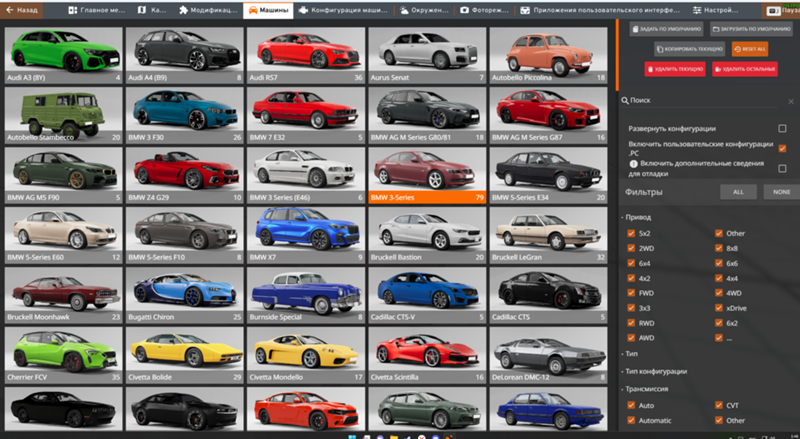
Task: Uncheck the CVT transmission filter
Action: (719, 405)
